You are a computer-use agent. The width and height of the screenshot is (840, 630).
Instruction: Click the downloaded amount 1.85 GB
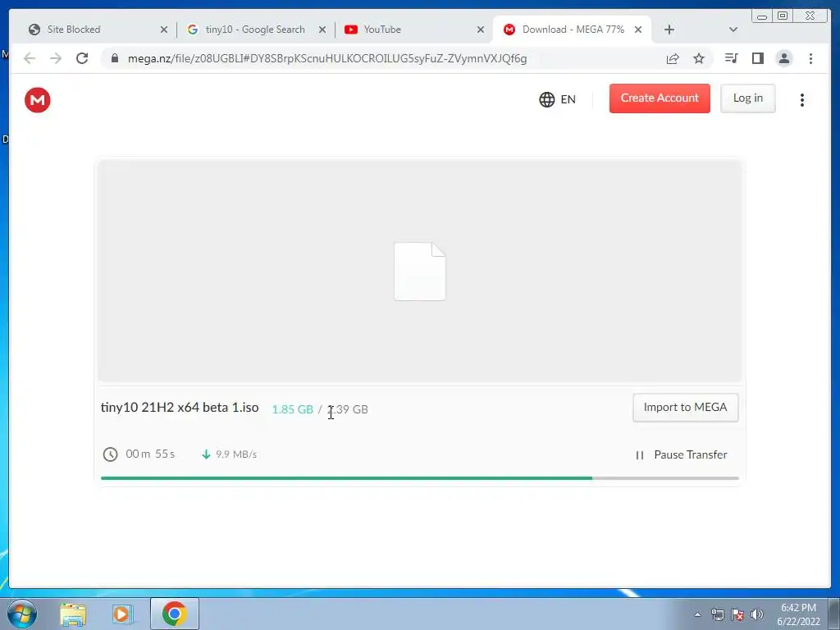[x=293, y=409]
